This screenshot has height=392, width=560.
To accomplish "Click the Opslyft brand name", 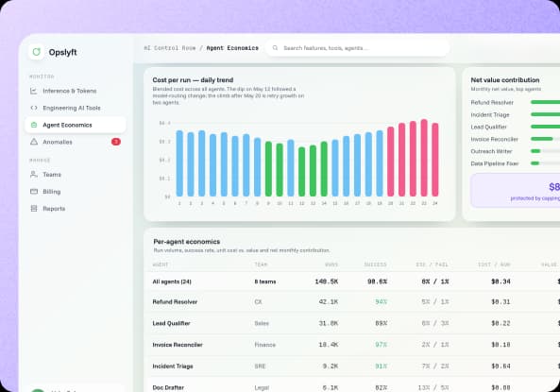I will pyautogui.click(x=63, y=52).
